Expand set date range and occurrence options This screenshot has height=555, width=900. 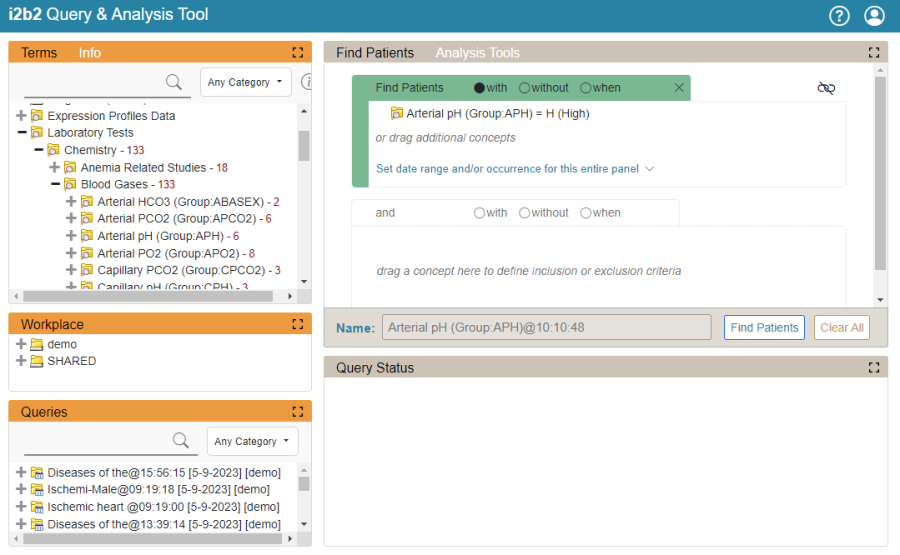point(515,169)
